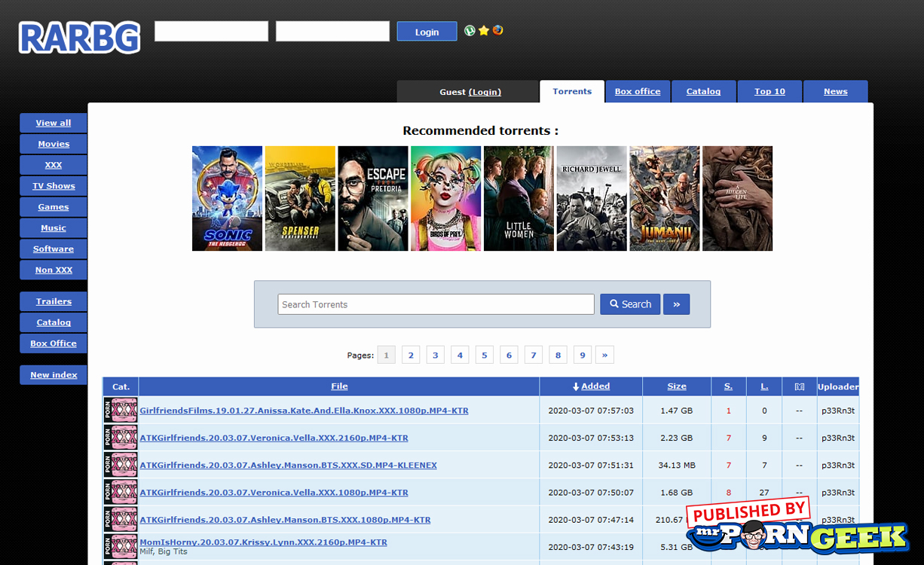Open the Catalog tab

pos(704,91)
